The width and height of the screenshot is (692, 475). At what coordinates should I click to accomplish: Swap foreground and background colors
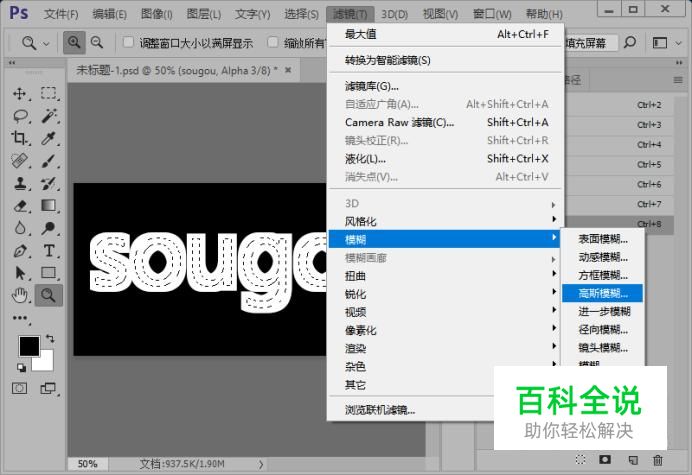50,339
